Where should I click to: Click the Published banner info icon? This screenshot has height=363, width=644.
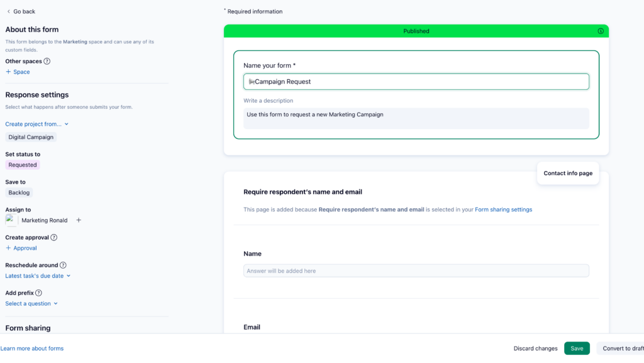pos(601,31)
